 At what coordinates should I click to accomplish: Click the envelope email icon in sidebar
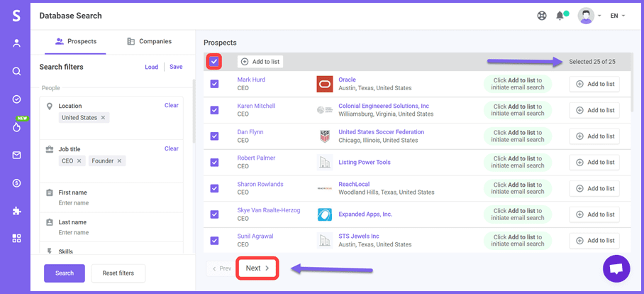coord(16,155)
